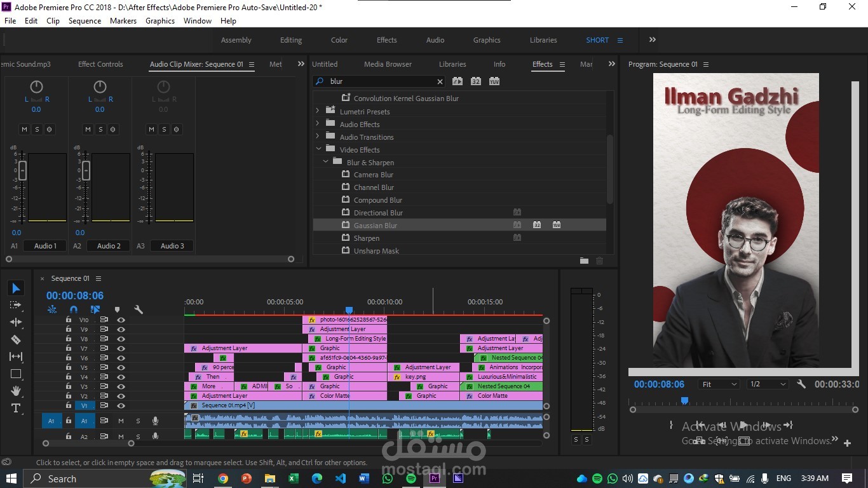Click the Audio 2 volume fader
Viewport: 868px width, 488px height.
[86, 170]
